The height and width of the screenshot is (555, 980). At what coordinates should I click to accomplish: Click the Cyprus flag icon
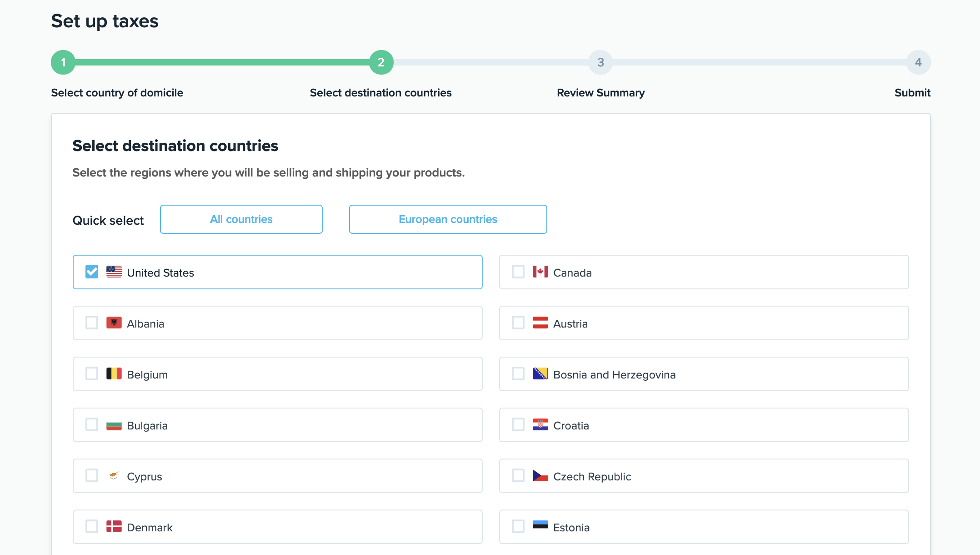pos(114,476)
